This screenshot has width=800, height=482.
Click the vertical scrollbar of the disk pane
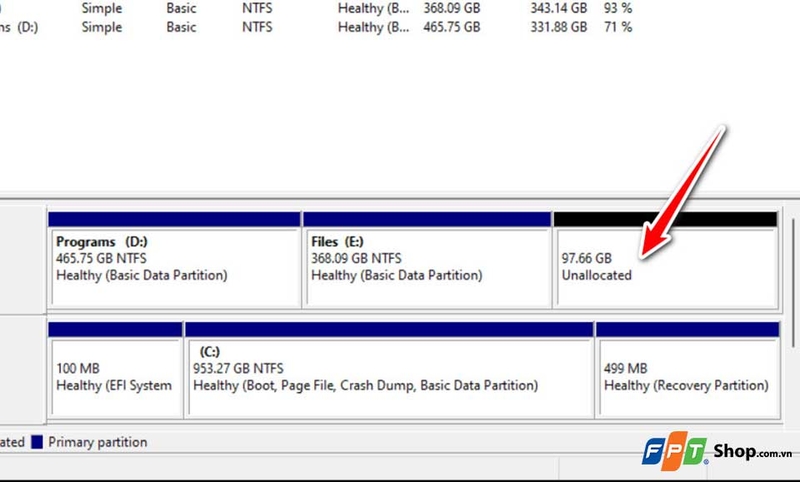793,284
